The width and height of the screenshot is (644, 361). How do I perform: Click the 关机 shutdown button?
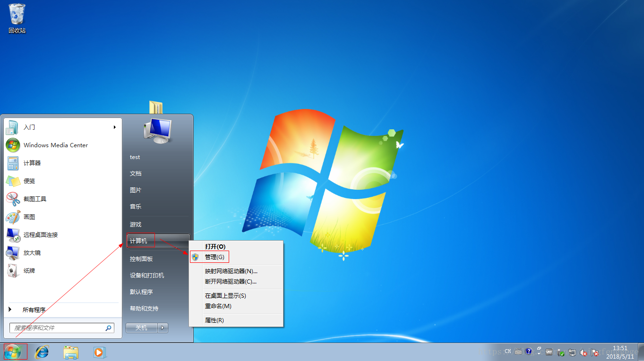click(142, 327)
